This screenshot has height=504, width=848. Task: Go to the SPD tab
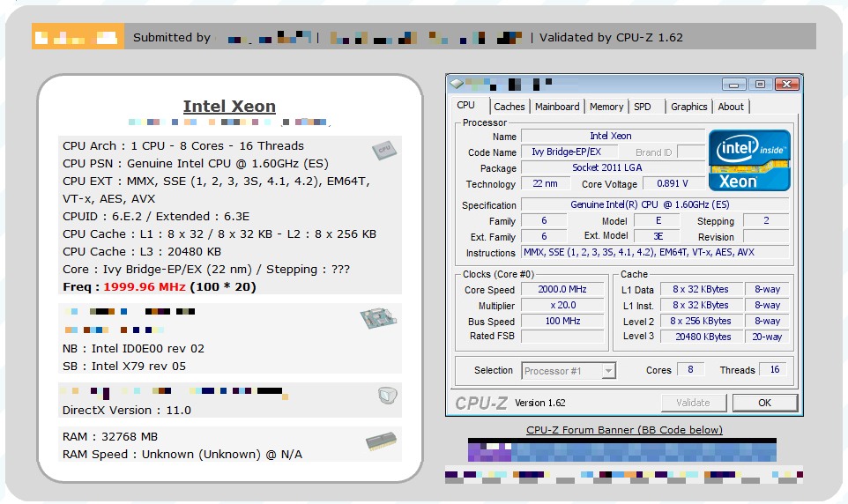pos(643,107)
